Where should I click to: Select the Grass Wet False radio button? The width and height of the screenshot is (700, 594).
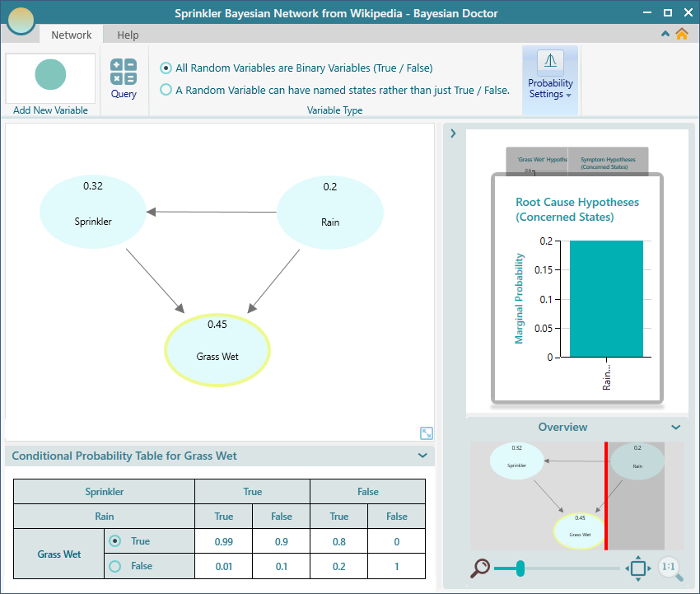click(115, 566)
